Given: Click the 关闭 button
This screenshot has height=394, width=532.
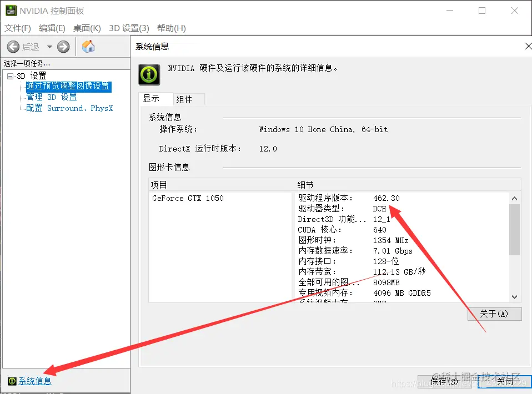Looking at the screenshot, I should coord(505,381).
